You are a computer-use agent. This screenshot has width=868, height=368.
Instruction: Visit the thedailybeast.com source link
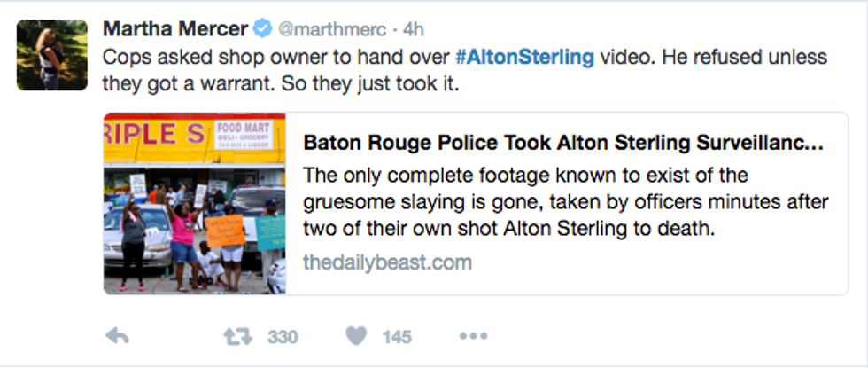pyautogui.click(x=387, y=262)
